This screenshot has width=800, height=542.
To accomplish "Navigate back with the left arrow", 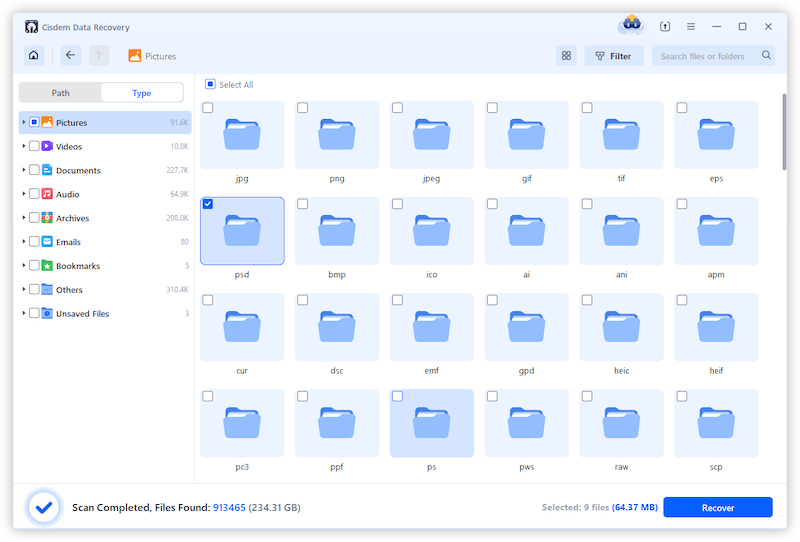I will (70, 56).
